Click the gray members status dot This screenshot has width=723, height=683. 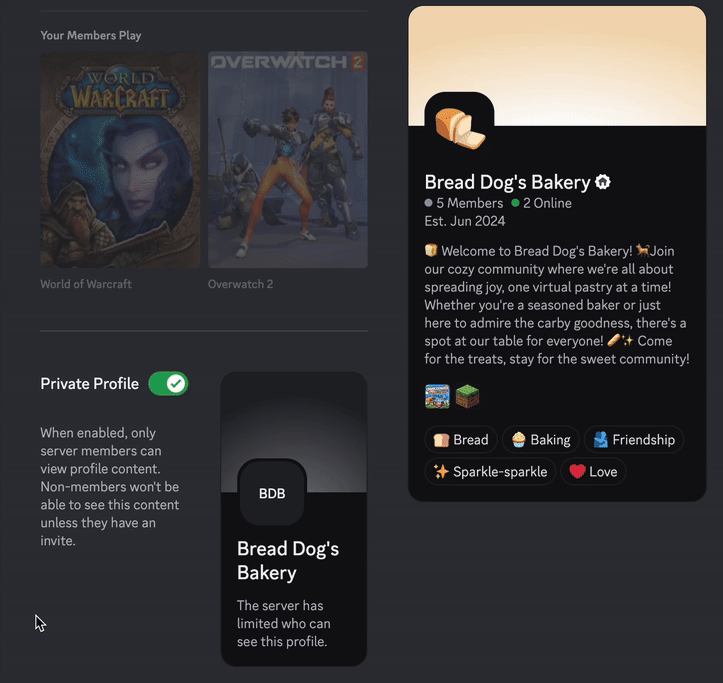pos(428,203)
